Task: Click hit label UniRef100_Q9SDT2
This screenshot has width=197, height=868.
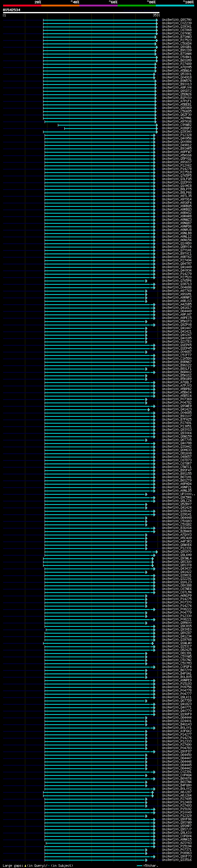Action: click(176, 91)
